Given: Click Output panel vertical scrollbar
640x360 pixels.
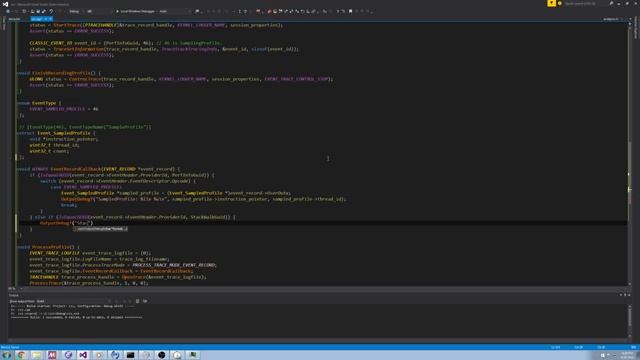Looking at the screenshot, I should 629,320.
